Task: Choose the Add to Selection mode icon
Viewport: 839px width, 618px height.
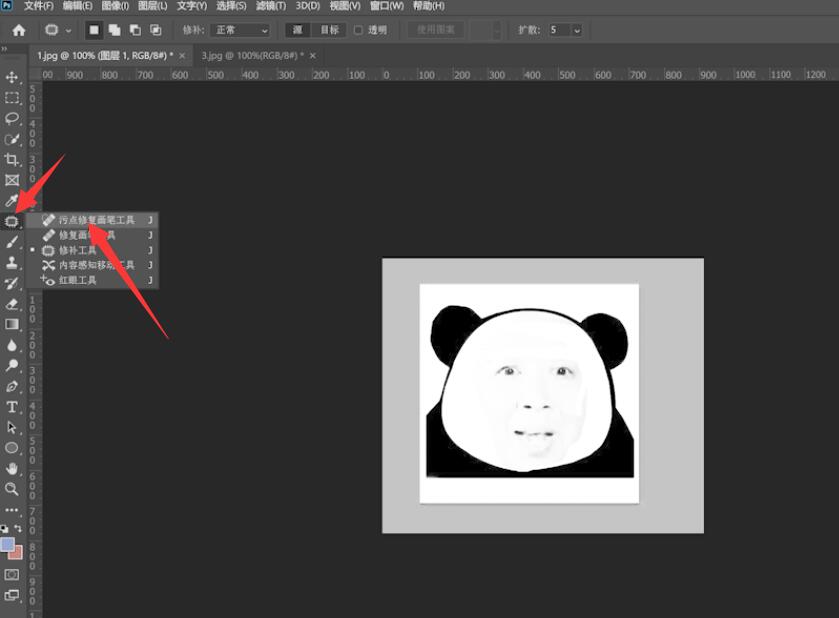Action: tap(115, 30)
